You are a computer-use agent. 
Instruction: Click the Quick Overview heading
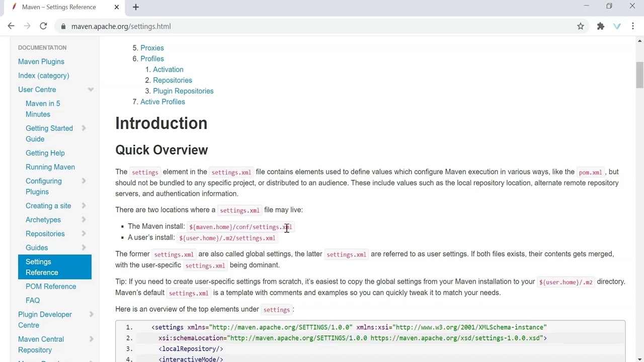pyautogui.click(x=162, y=150)
